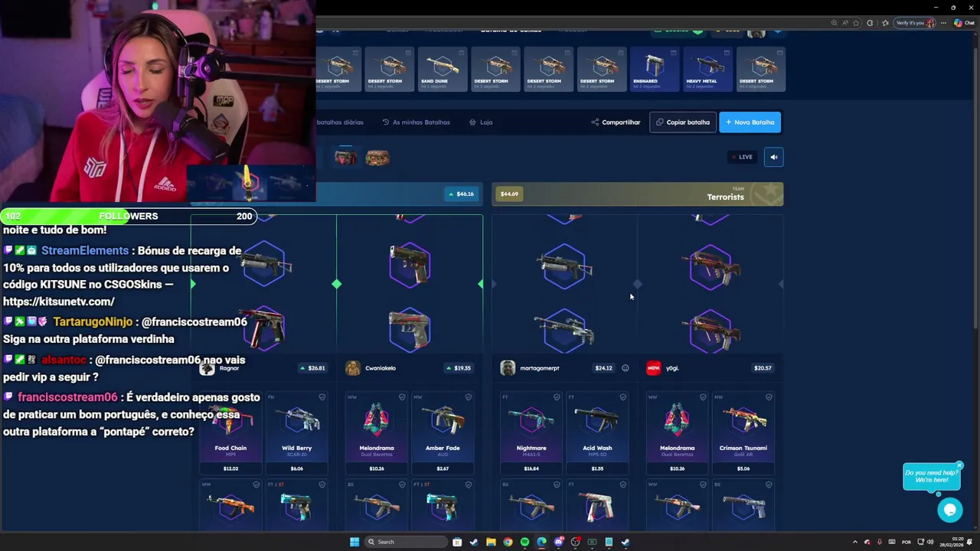Image resolution: width=980 pixels, height=551 pixels.
Task: Start a Nova Batalha
Action: coord(750,122)
